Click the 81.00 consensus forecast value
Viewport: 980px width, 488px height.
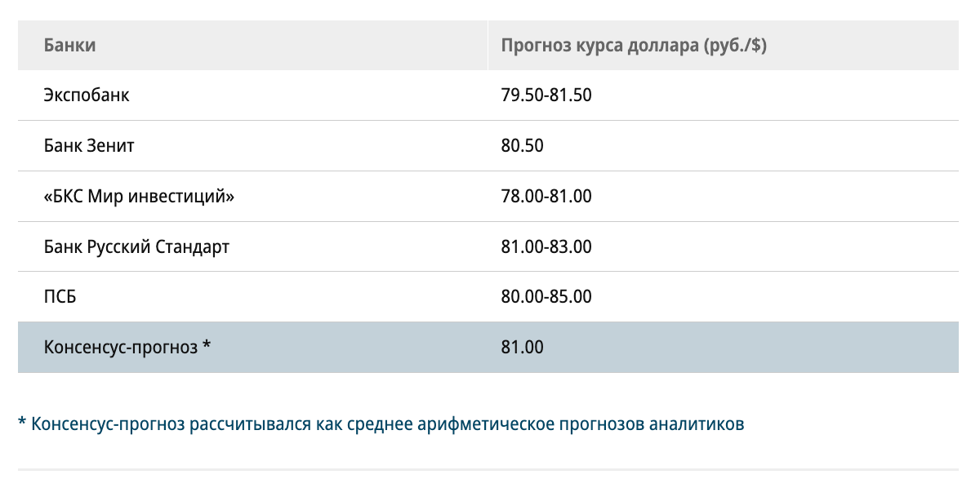[x=522, y=348]
